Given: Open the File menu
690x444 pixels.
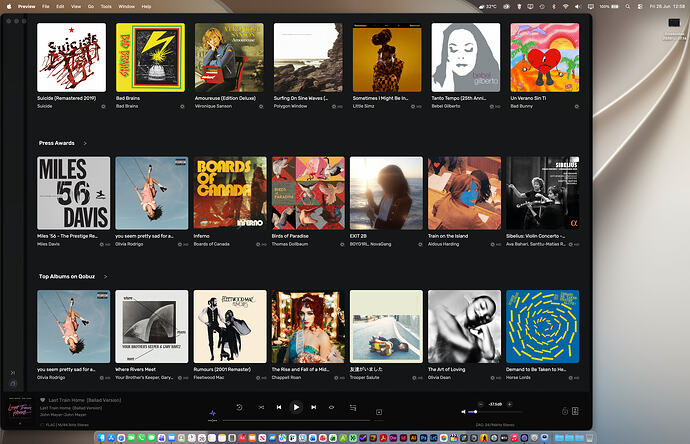Looking at the screenshot, I should pos(46,7).
